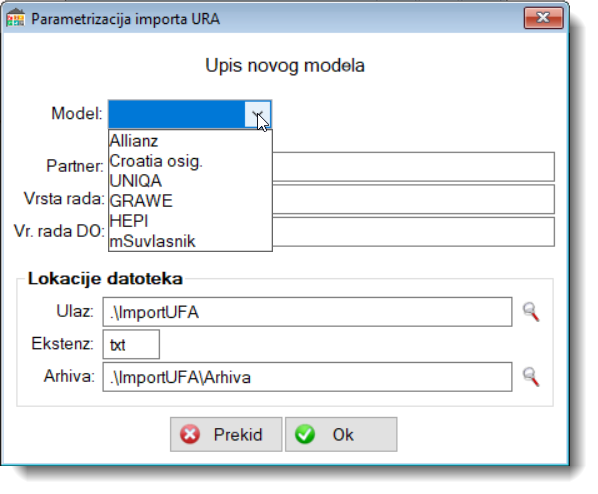Click the magnifier icon beside Ulaz field
The width and height of the screenshot is (598, 494).
click(x=531, y=312)
